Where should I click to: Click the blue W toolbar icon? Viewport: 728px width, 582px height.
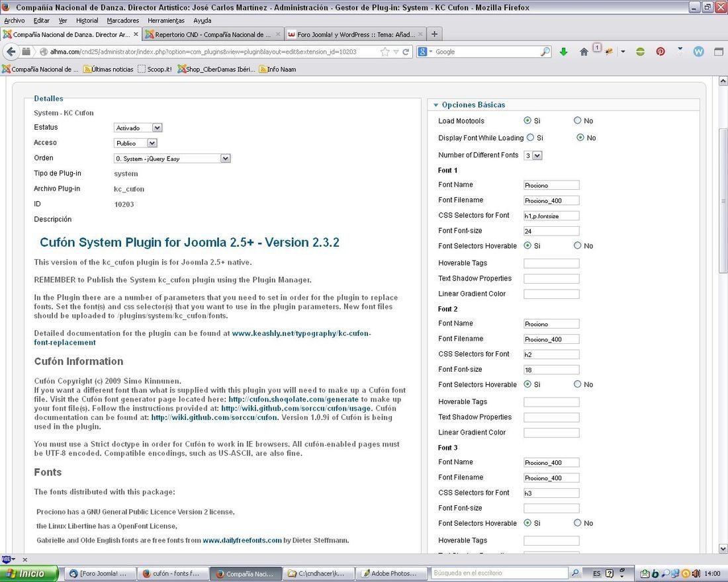[698, 52]
